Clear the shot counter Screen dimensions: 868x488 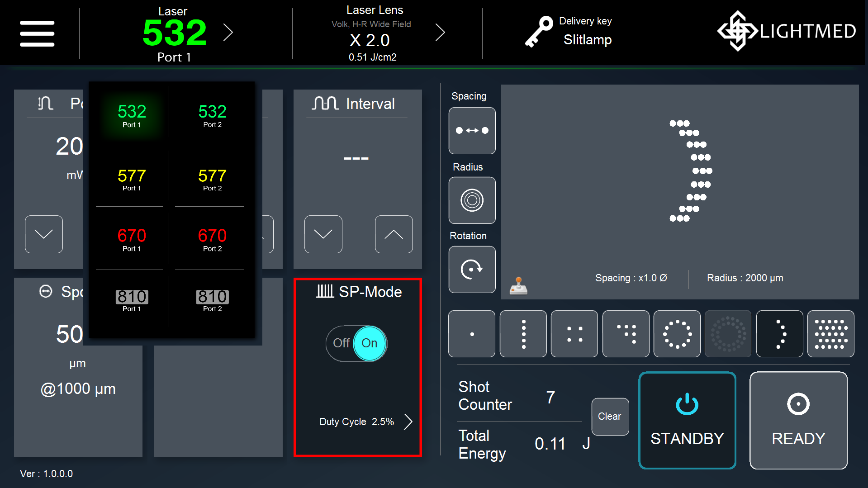609,417
